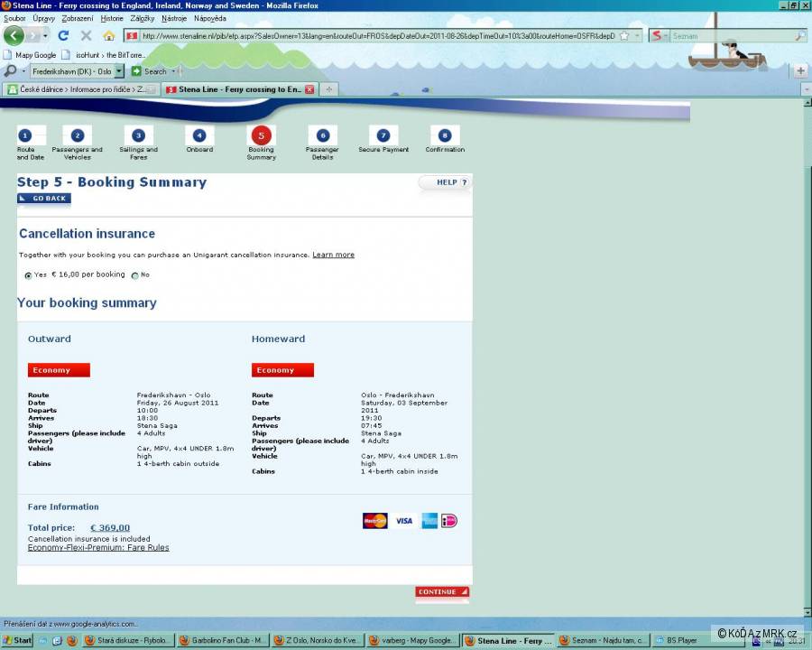This screenshot has width=812, height=650.
Task: Switch to the České dálnice tab
Action: pos(81,89)
